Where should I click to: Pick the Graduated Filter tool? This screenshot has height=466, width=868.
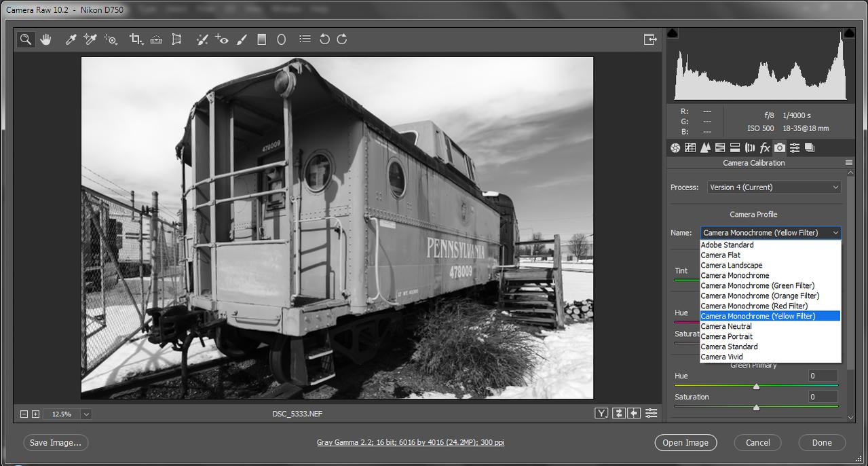pyautogui.click(x=261, y=39)
